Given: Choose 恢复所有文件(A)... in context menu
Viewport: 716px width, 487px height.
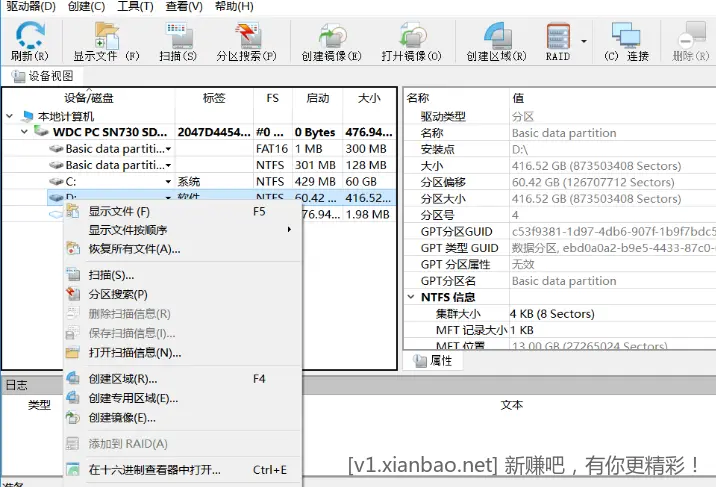Looking at the screenshot, I should [x=183, y=249].
